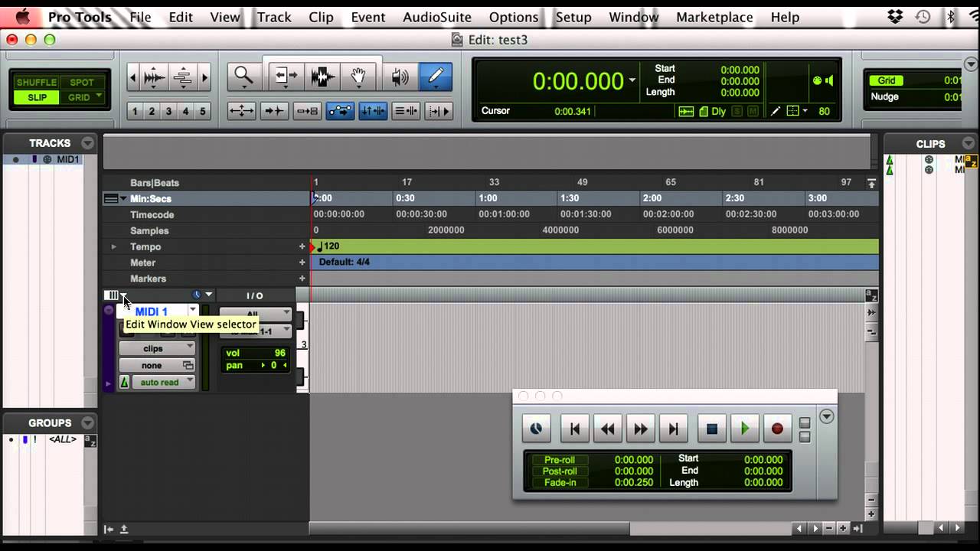Toggle Insertion Follows Playback button

tap(439, 111)
